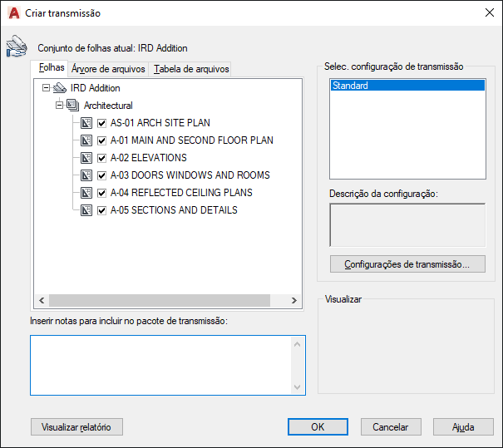Screen dimensions: 503x448
Task: Collapse the IRD Addition tree node
Action: coord(46,88)
